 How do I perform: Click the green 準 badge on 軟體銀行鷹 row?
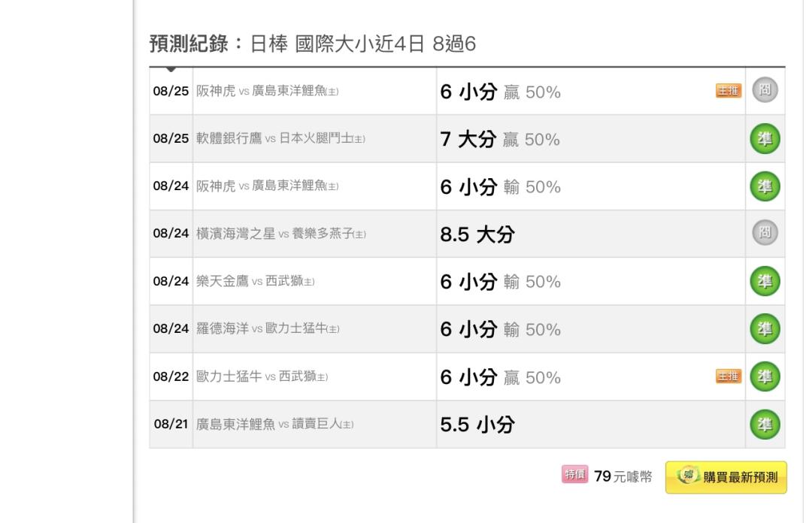tap(765, 138)
